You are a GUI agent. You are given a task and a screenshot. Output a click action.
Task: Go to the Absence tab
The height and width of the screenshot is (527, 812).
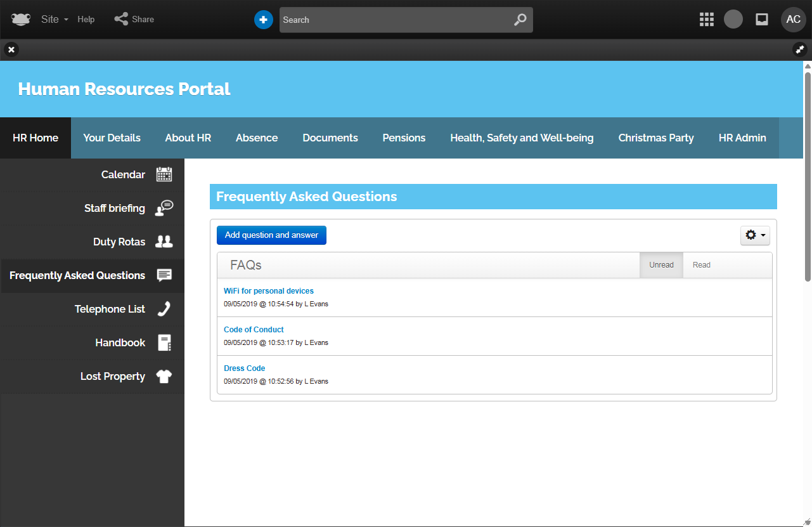click(x=257, y=138)
